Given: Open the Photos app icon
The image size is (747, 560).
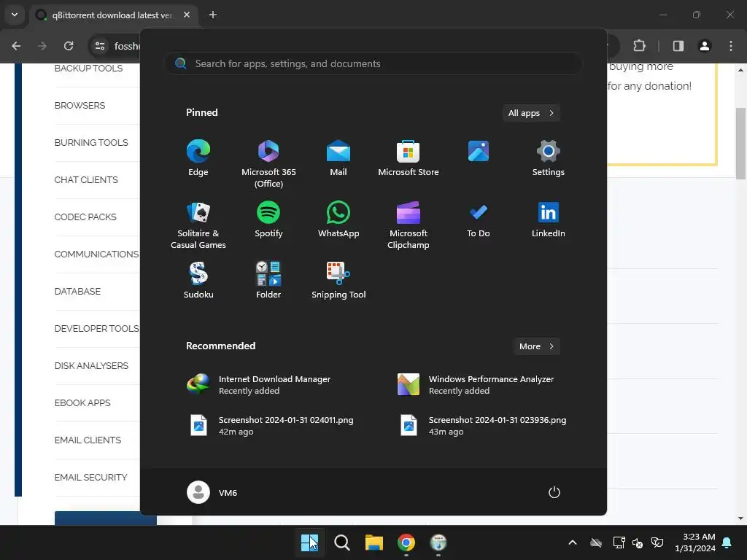Looking at the screenshot, I should point(479,152).
